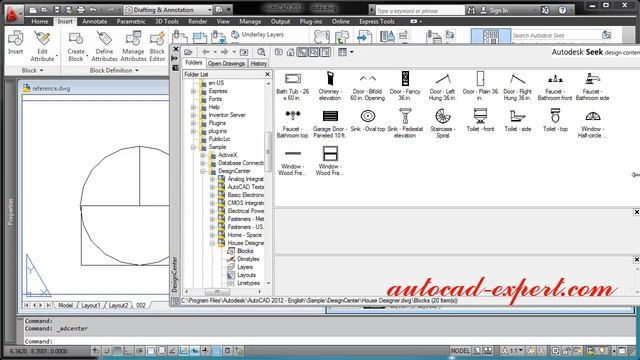The image size is (640, 360).
Task: Expand the Home - Space drawing node
Action: point(212,235)
